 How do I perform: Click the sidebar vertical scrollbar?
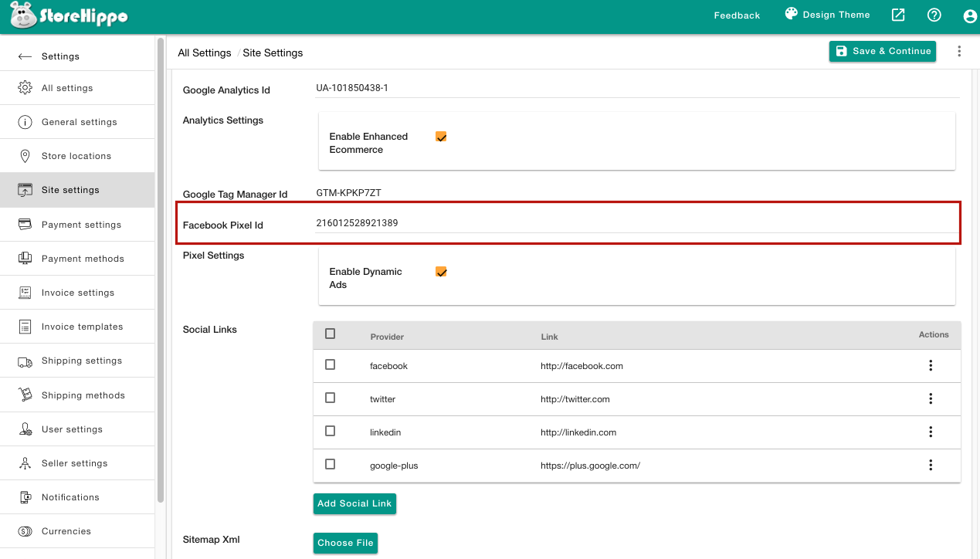point(161,269)
